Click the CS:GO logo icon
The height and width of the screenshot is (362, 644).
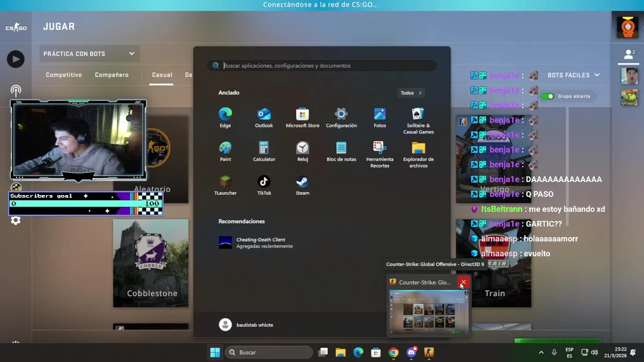[x=16, y=27]
